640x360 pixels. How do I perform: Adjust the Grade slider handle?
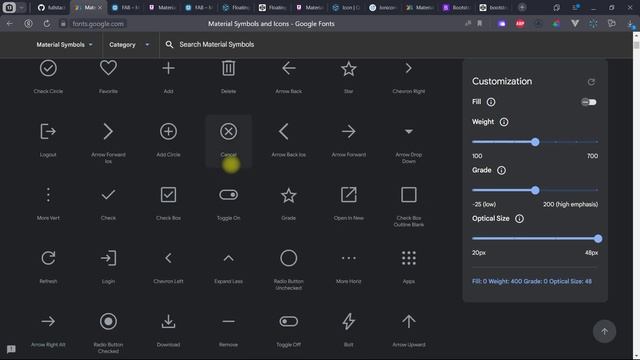[x=535, y=190]
